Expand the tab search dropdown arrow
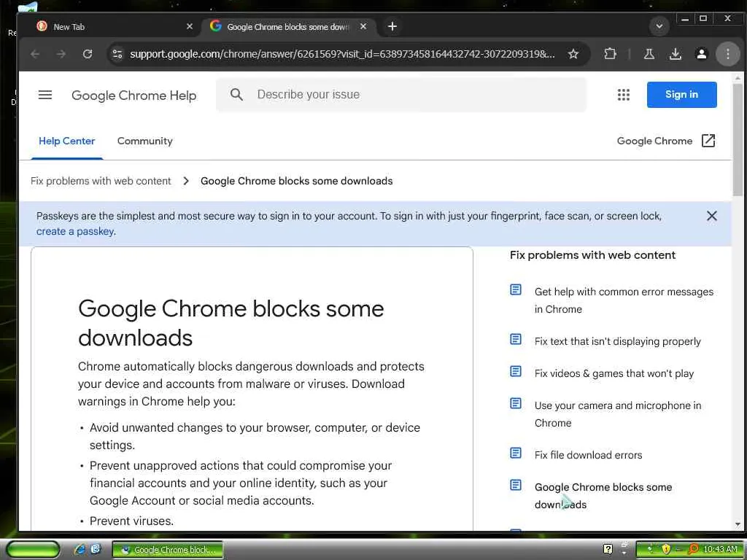Screen dimensions: 747x560 pyautogui.click(x=659, y=26)
